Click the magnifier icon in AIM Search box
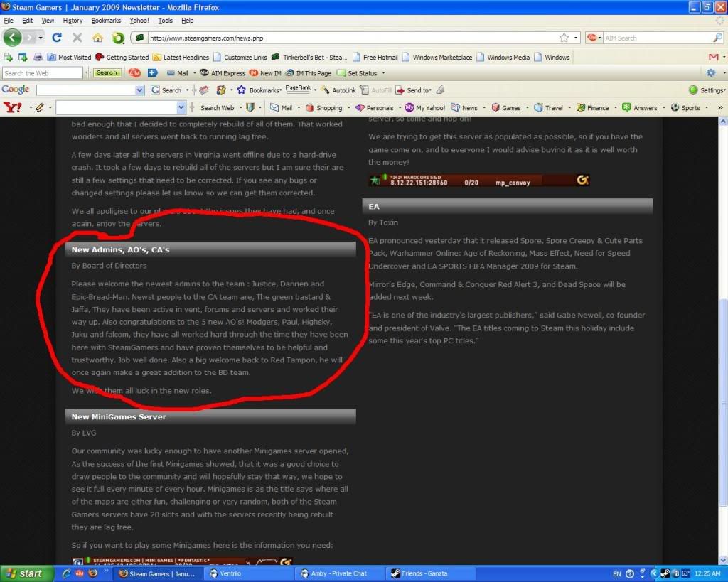 click(717, 38)
